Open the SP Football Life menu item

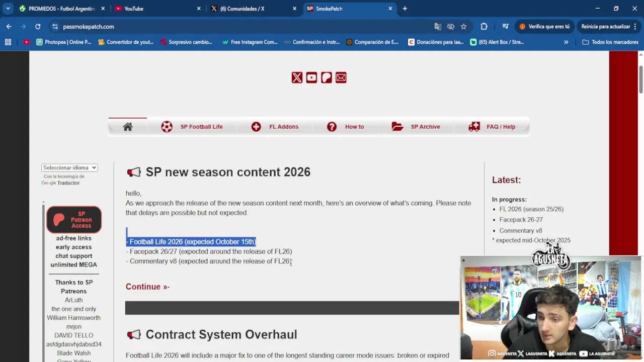pos(201,127)
